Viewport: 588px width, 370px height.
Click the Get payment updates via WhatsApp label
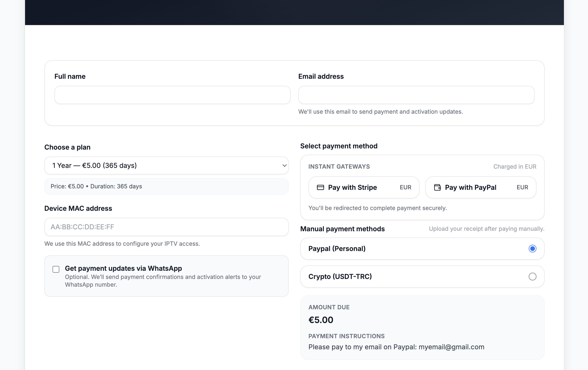[123, 268]
